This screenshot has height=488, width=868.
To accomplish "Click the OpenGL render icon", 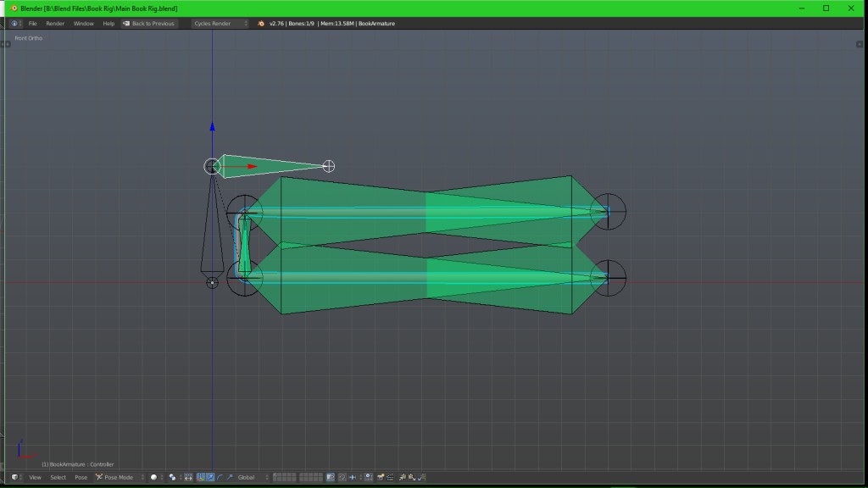I will click(x=380, y=477).
